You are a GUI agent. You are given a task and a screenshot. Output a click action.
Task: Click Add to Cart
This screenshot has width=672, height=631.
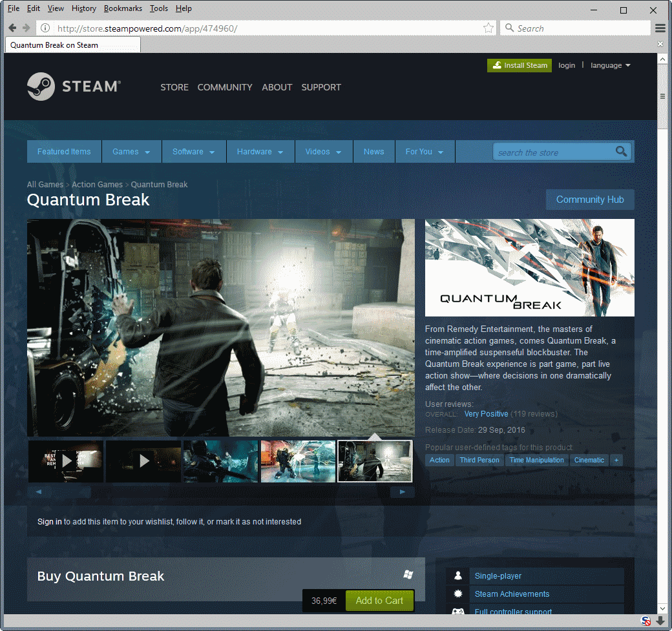click(x=380, y=601)
